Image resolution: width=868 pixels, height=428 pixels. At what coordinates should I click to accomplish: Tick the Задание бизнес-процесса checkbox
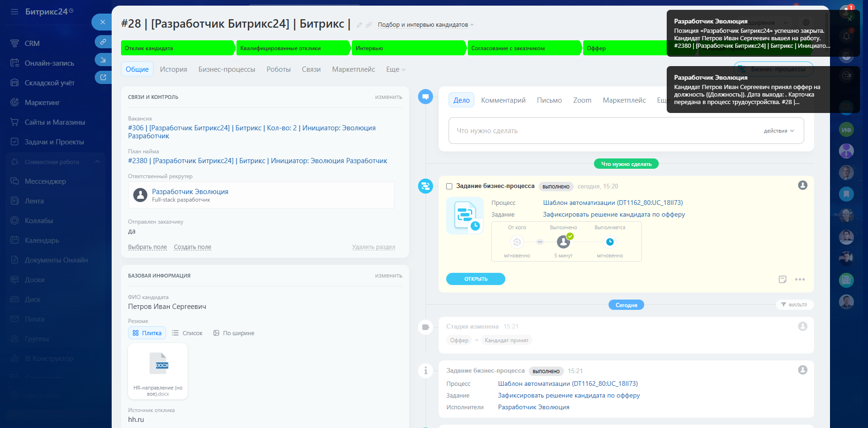(x=449, y=187)
